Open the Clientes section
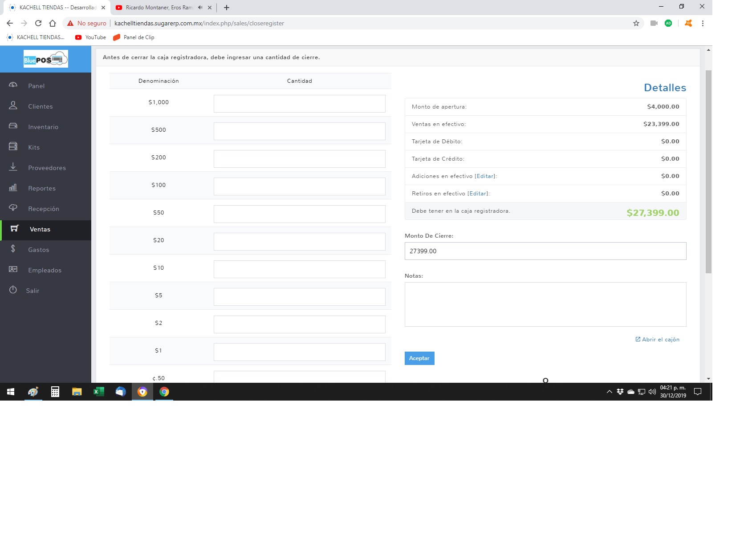This screenshot has width=756, height=543. coord(41,106)
